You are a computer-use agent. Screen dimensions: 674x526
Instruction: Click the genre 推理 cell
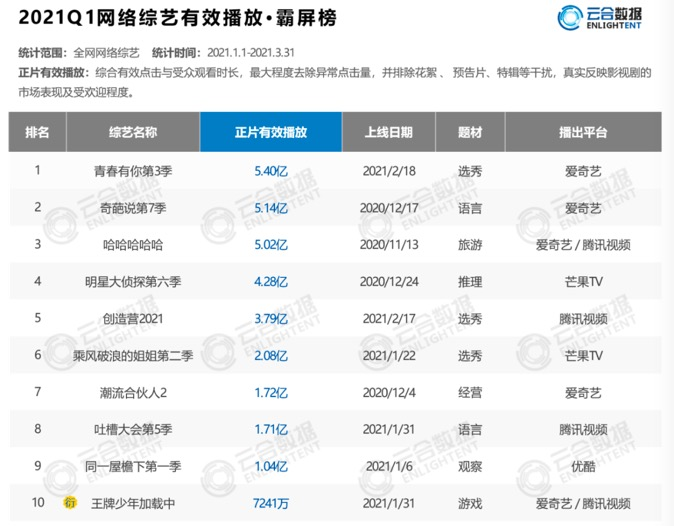pyautogui.click(x=470, y=282)
